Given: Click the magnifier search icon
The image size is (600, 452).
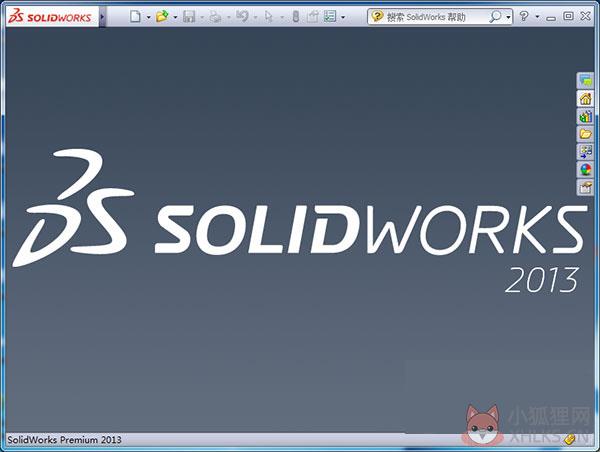Looking at the screenshot, I should [496, 16].
